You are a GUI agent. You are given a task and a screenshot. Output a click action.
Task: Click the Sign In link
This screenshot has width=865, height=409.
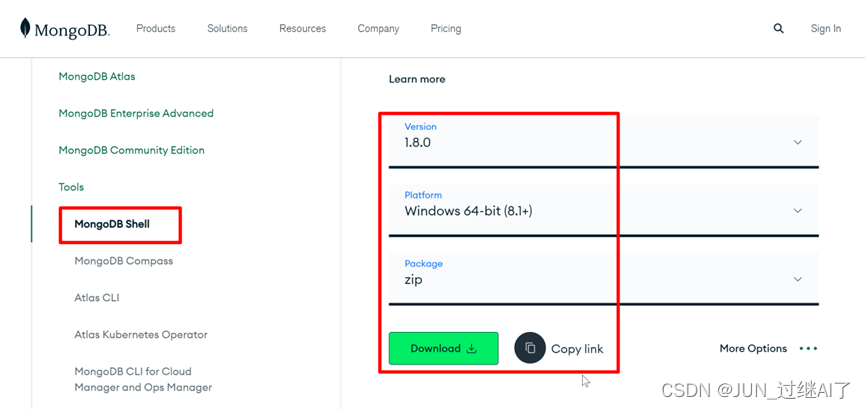[826, 29]
